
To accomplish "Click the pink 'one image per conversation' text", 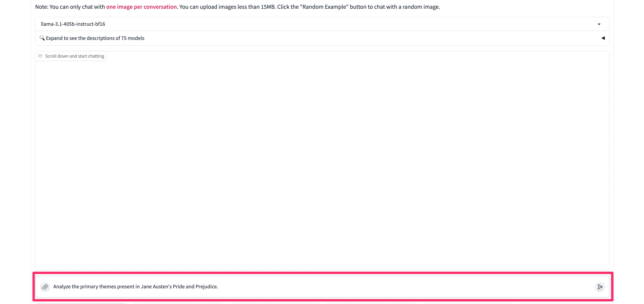I will [141, 7].
